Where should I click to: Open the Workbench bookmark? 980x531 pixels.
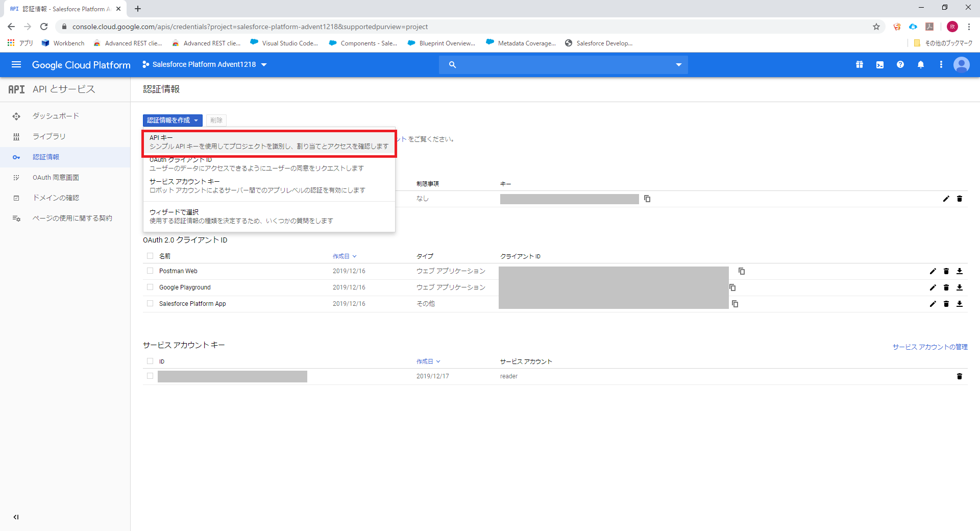pos(63,43)
